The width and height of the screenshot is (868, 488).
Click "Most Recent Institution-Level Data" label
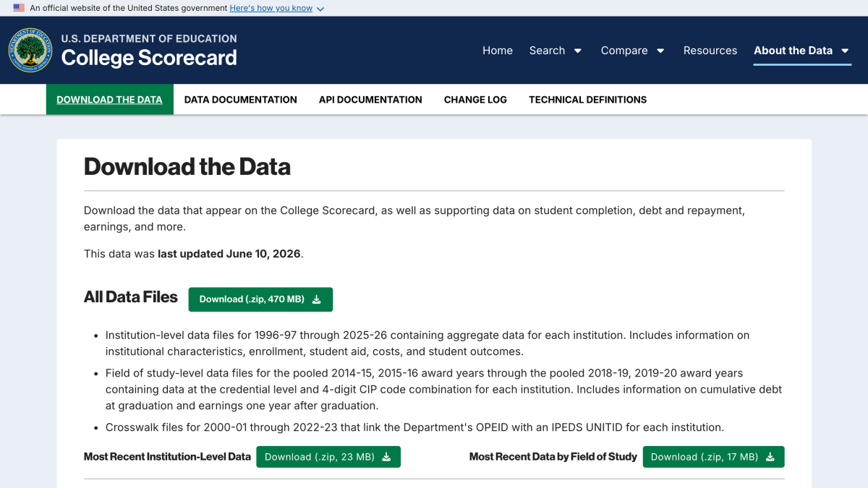coord(167,457)
